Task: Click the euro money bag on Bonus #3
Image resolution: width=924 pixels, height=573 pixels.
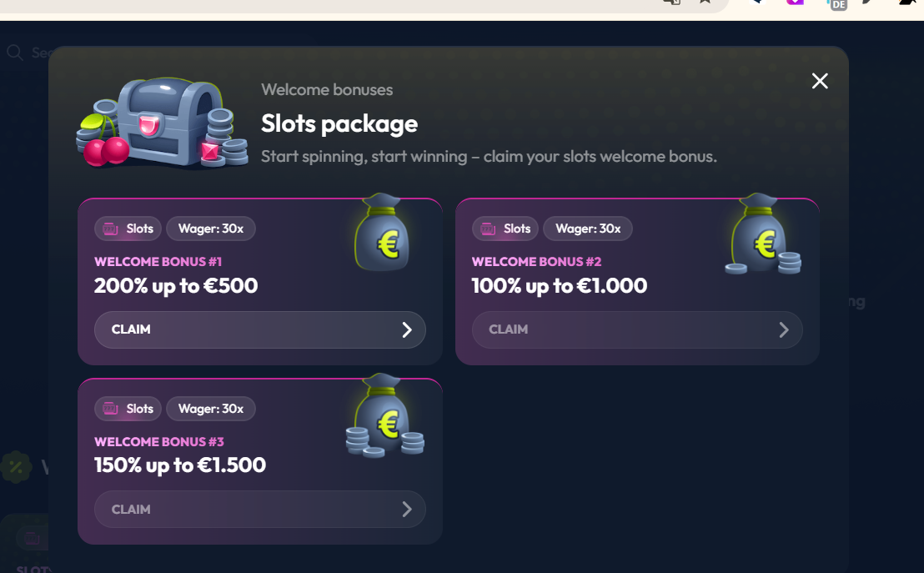Action: click(x=385, y=418)
